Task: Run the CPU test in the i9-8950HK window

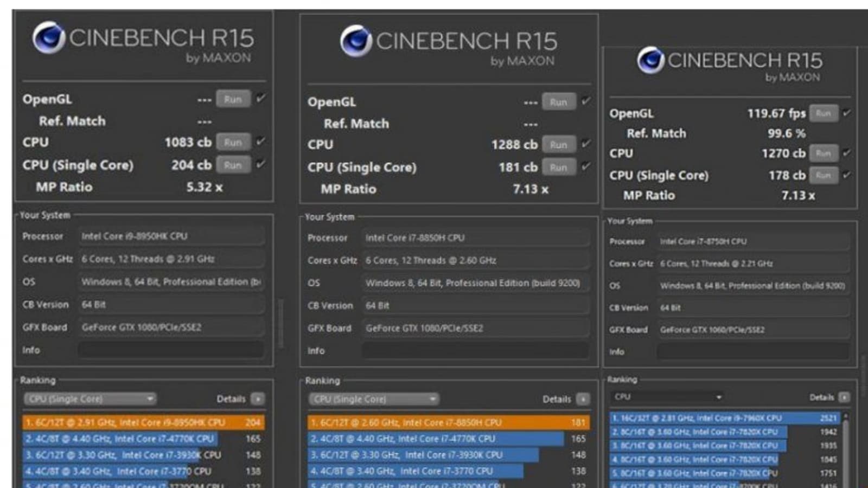Action: pos(233,142)
